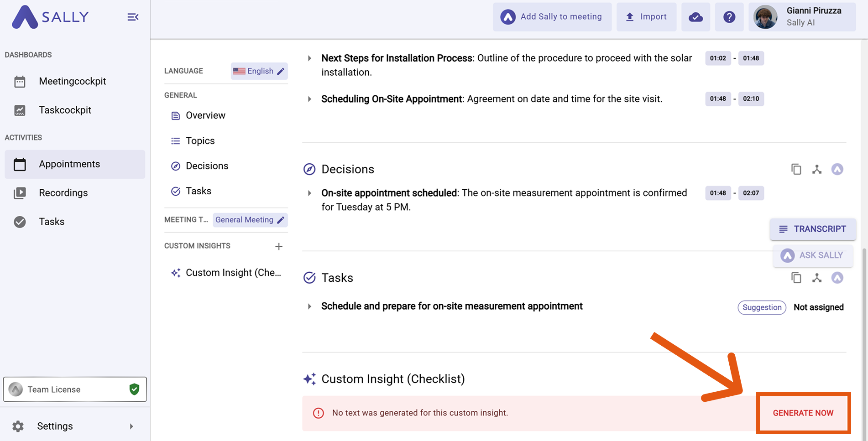
Task: Copy the Decisions section content
Action: 796,169
